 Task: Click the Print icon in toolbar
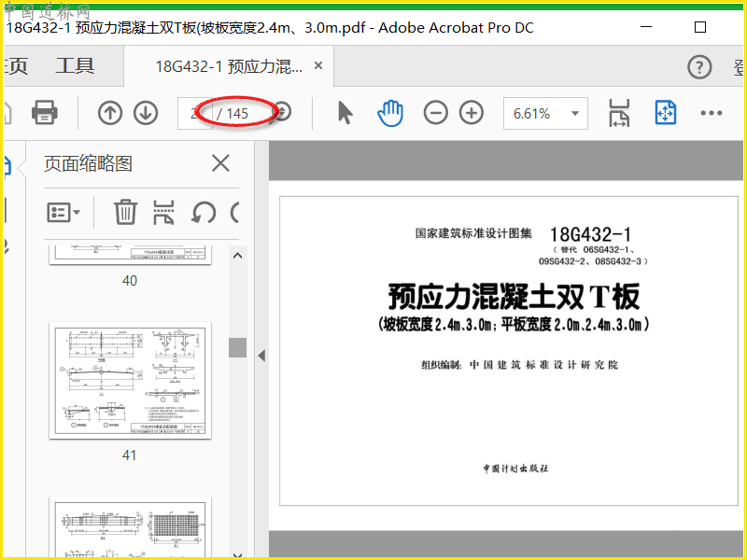[x=44, y=113]
